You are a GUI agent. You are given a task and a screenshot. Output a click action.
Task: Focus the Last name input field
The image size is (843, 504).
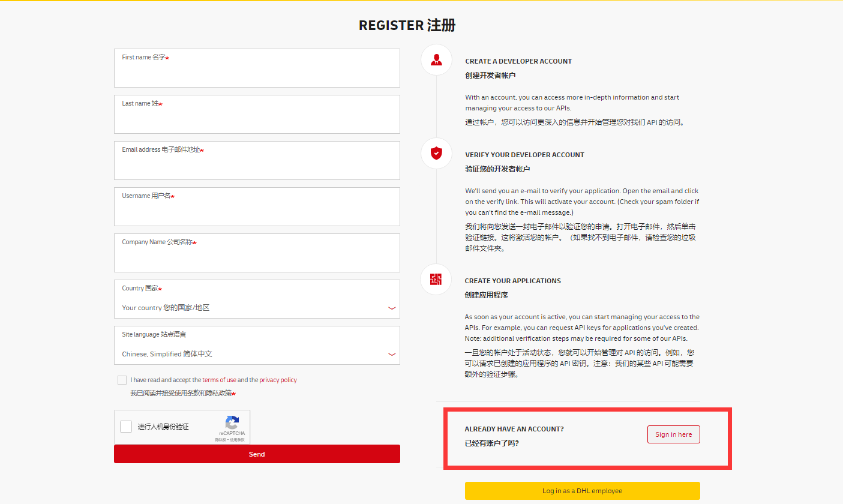(x=257, y=120)
